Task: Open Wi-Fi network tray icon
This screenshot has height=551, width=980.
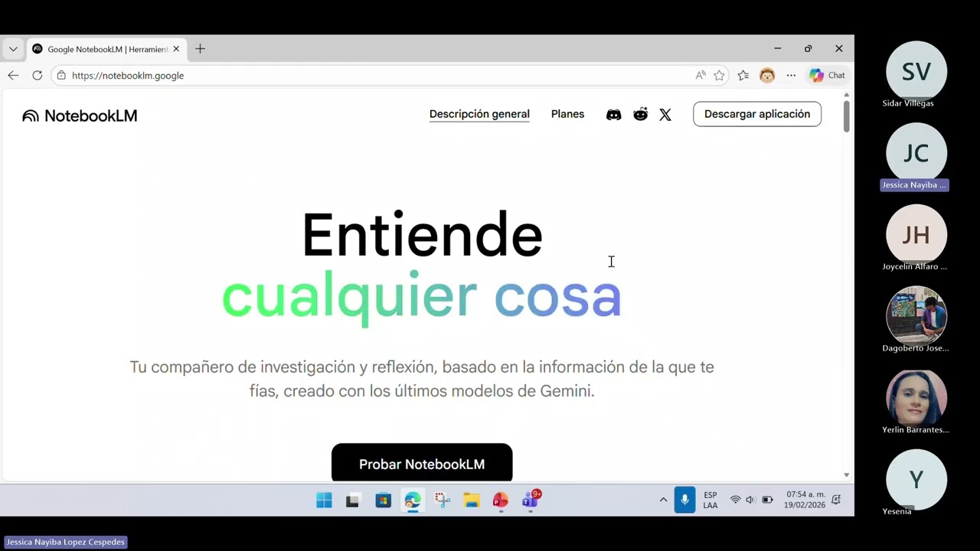Action: (x=735, y=500)
